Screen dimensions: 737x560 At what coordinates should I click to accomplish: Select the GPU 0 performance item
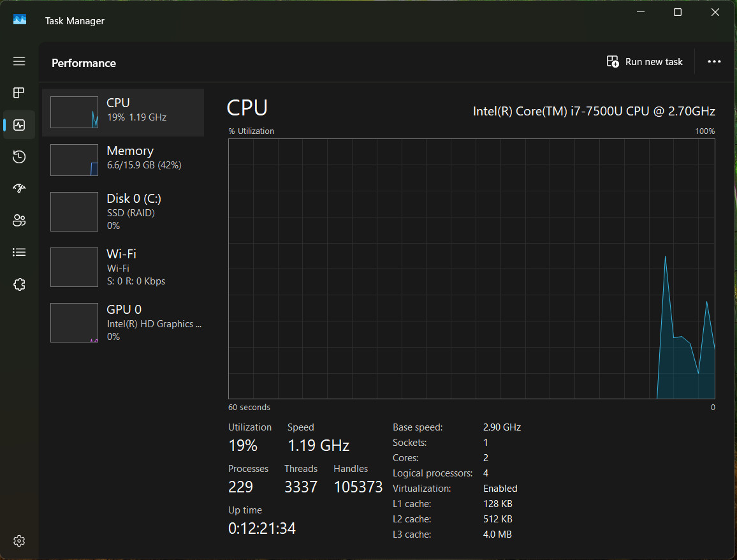click(x=123, y=323)
